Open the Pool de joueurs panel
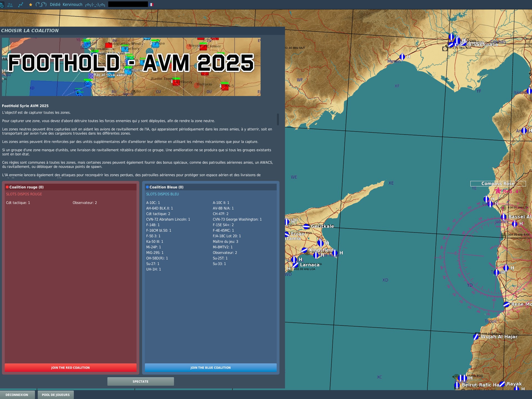The height and width of the screenshot is (399, 532). [x=56, y=395]
